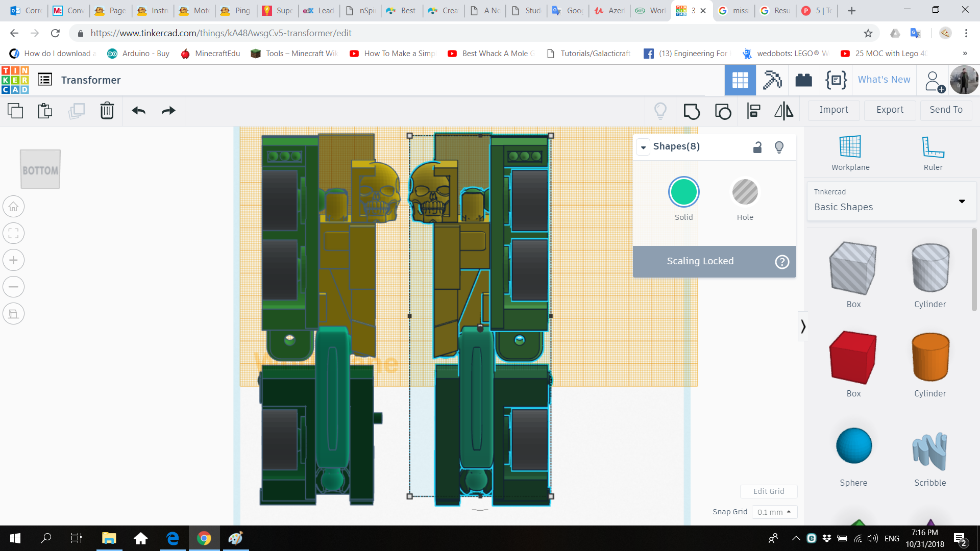Open the What's New tab
Screen dimensions: 980x551
[884, 80]
